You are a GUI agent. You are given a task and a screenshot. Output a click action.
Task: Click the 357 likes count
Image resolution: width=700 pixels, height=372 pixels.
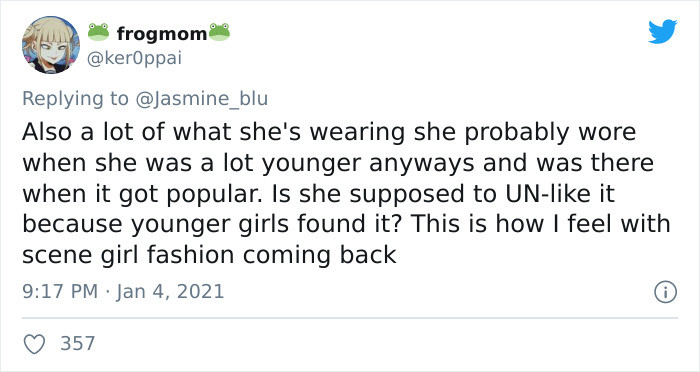(x=78, y=343)
